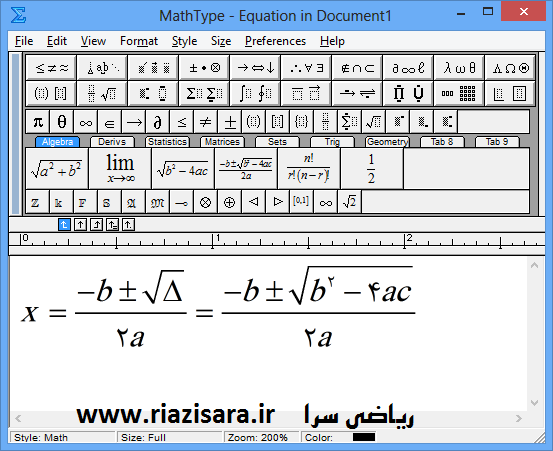The image size is (553, 451).
Task: Open the integral templates palette
Action: pyautogui.click(x=255, y=93)
